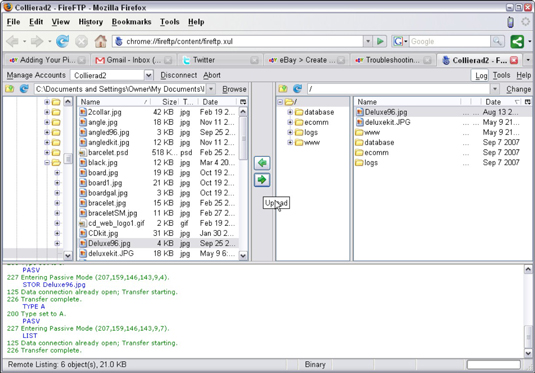Collapse the root / folder in the remote tree

pyautogui.click(x=280, y=102)
